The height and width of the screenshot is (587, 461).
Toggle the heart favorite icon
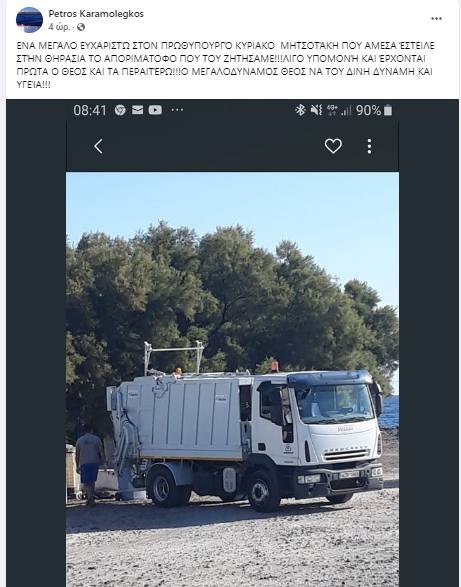click(333, 146)
